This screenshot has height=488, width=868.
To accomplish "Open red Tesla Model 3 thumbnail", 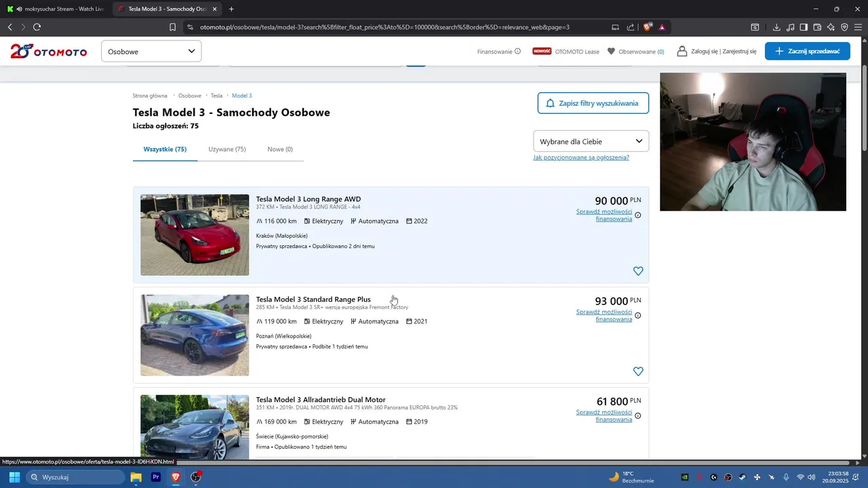I will click(x=195, y=235).
